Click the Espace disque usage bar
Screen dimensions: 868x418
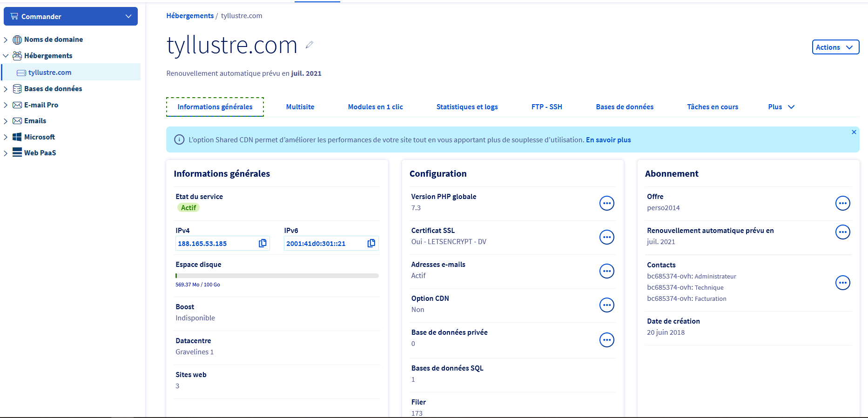(x=277, y=276)
